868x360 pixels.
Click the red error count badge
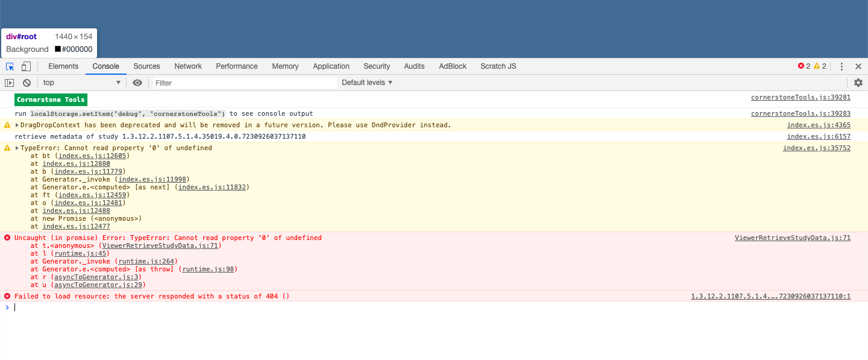(804, 66)
